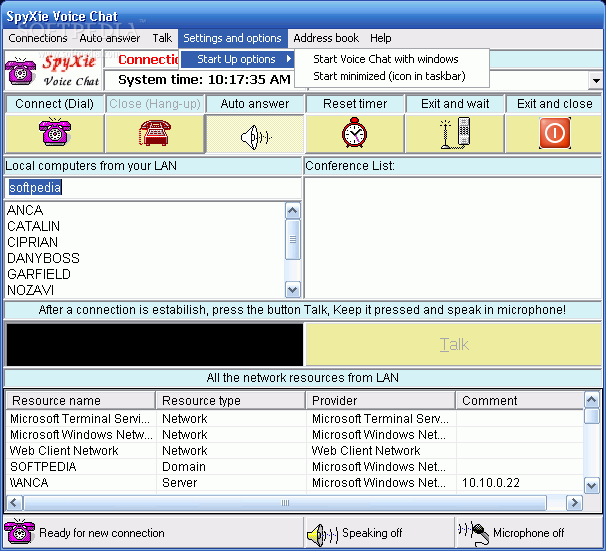Click the computers list scrollbar thumb
The height and width of the screenshot is (551, 606).
pos(293,240)
